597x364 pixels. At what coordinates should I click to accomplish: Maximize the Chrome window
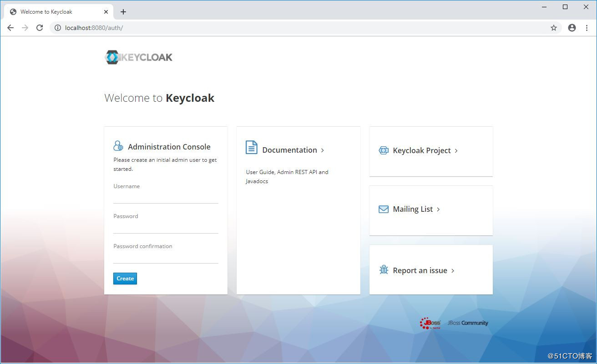click(x=565, y=7)
